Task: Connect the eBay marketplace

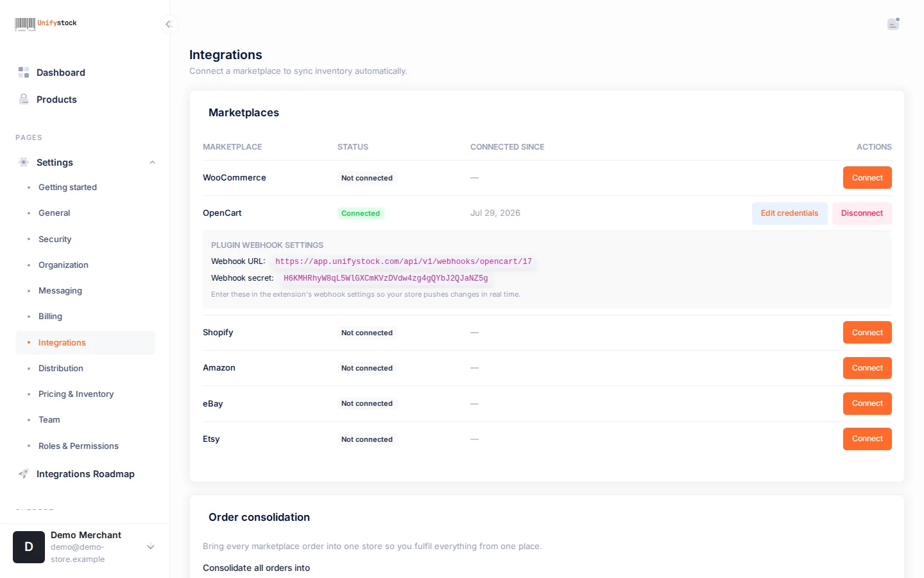Action: (867, 403)
